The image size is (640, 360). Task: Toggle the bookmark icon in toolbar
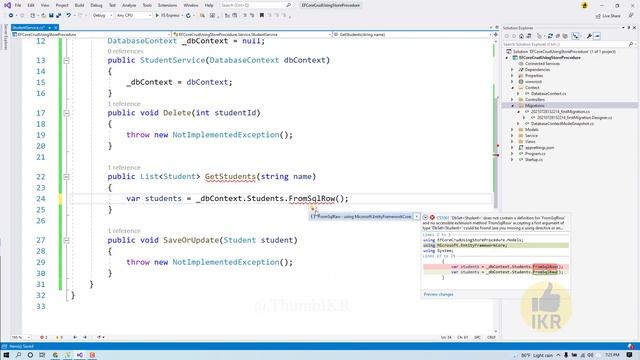pos(262,16)
